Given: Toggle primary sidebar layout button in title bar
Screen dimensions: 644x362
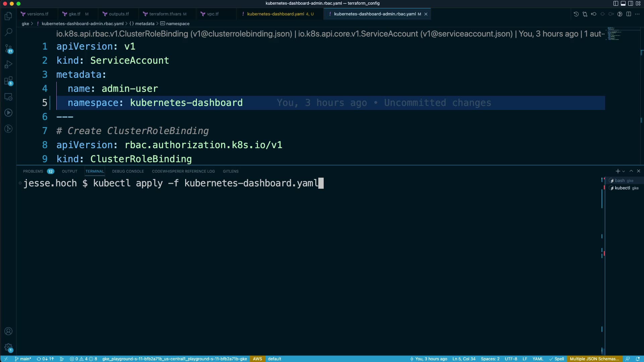Looking at the screenshot, I should click(615, 3).
